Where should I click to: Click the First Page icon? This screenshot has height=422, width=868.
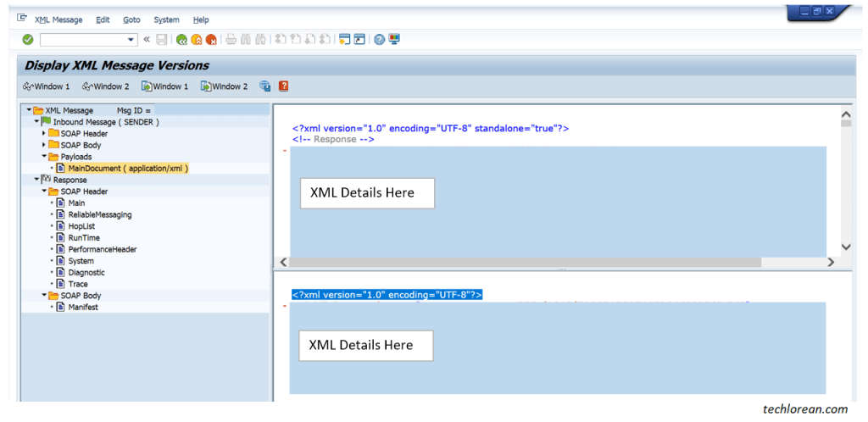(281, 39)
